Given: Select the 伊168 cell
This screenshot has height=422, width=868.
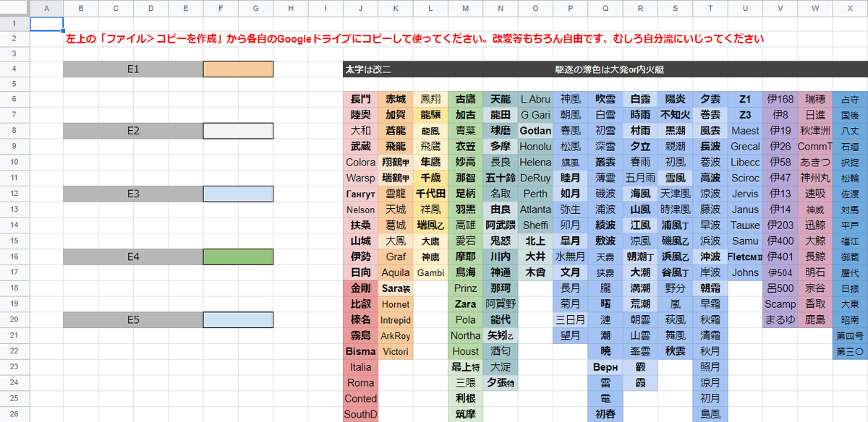Looking at the screenshot, I should 780,99.
